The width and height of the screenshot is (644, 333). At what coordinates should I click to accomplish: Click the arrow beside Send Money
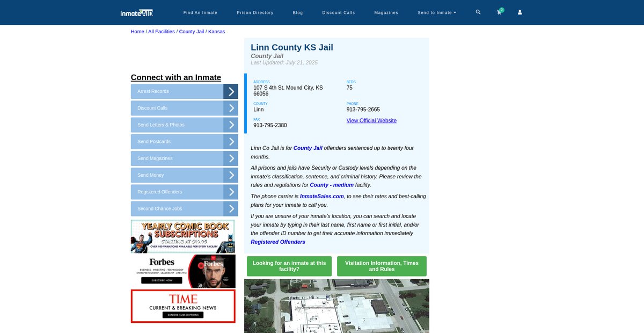point(231,175)
